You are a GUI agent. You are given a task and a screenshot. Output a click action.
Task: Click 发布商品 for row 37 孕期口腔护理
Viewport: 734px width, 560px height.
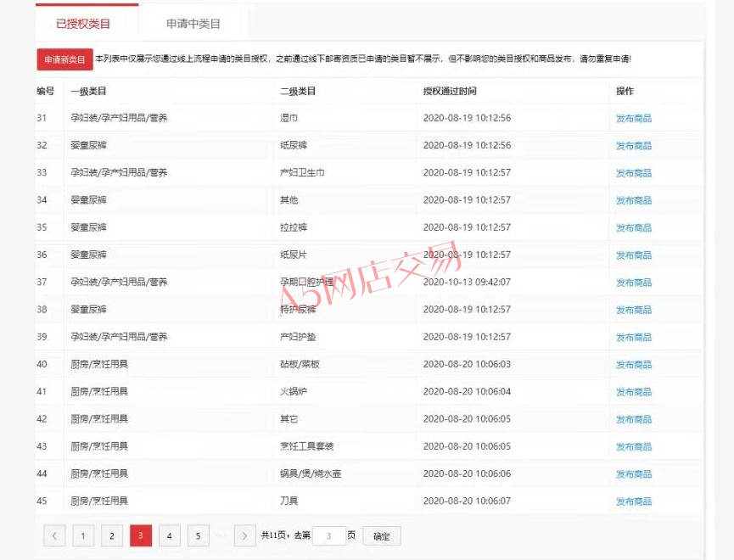coord(633,283)
